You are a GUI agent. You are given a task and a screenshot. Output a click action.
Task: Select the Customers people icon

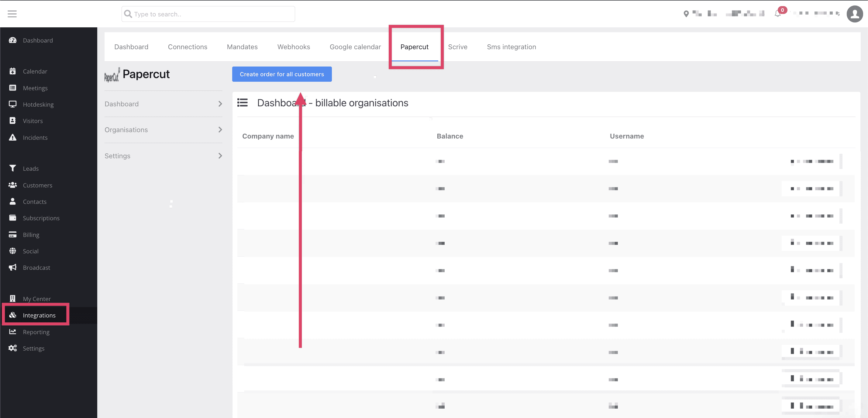pos(12,185)
